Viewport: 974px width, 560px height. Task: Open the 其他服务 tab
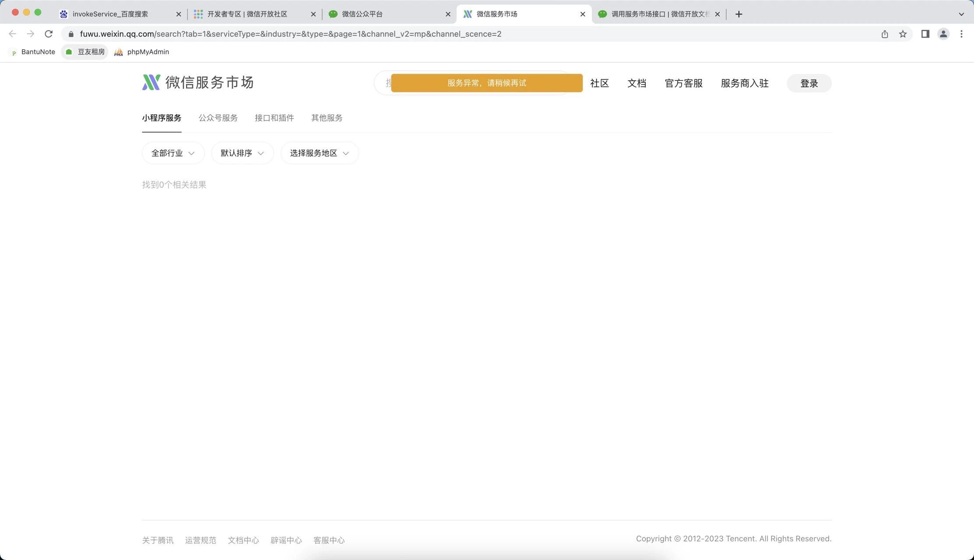[x=327, y=118]
